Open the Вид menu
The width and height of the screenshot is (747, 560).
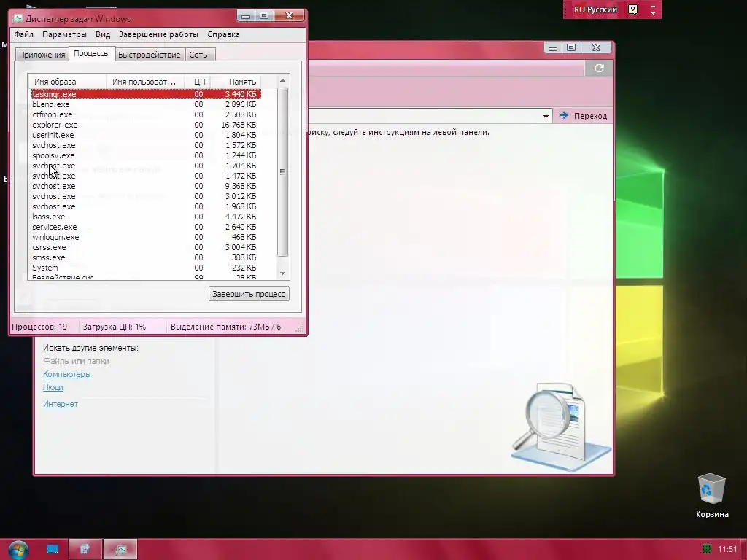click(x=102, y=34)
